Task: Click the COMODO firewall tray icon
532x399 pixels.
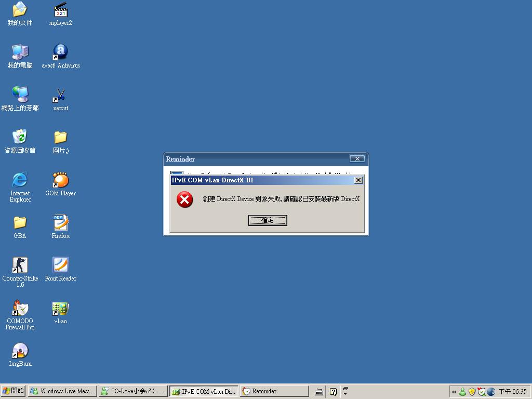Action: (481, 392)
